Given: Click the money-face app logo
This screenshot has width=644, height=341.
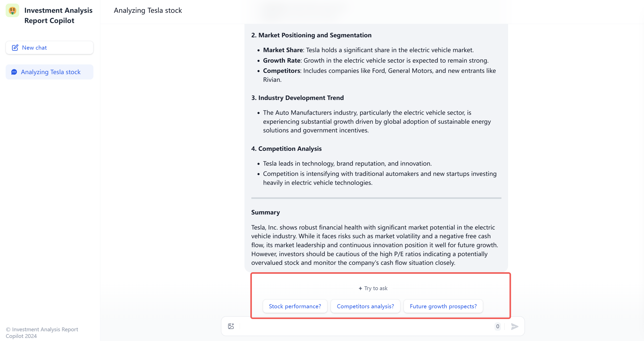Looking at the screenshot, I should point(12,10).
